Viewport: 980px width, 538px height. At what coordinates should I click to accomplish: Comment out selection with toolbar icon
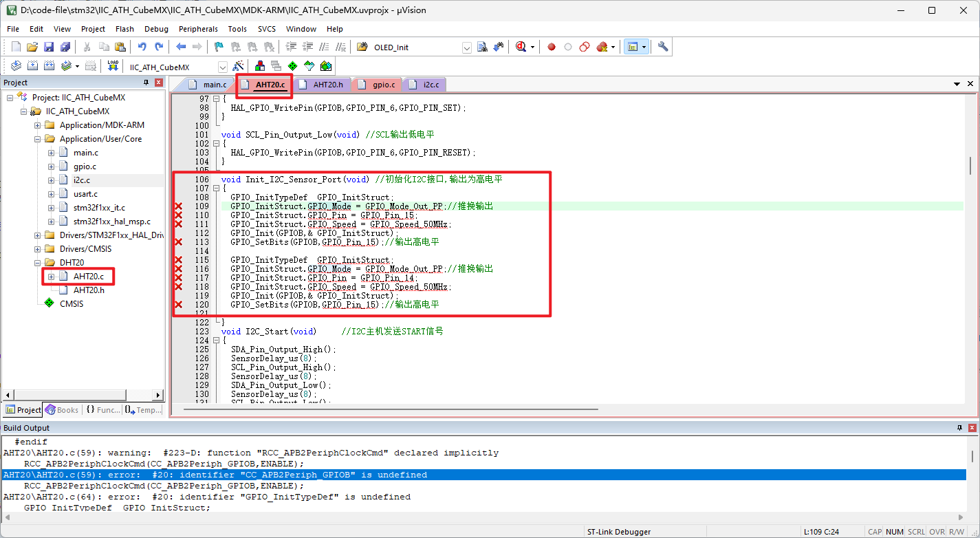[323, 47]
